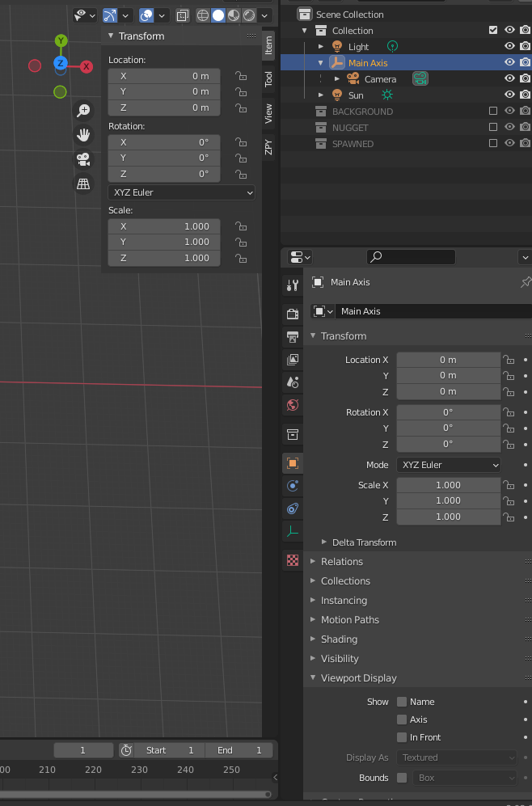532x806 pixels.
Task: Enable the SPAWNED collection checkbox
Action: (493, 143)
